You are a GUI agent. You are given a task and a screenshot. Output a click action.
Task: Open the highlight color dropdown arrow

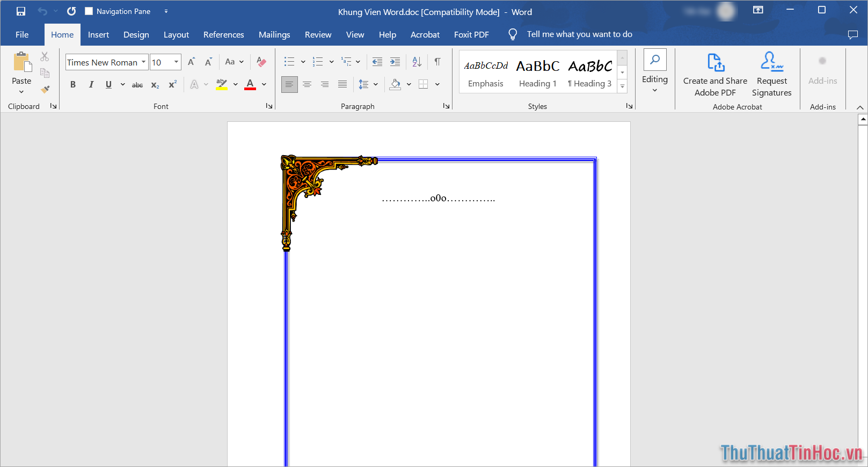[235, 84]
